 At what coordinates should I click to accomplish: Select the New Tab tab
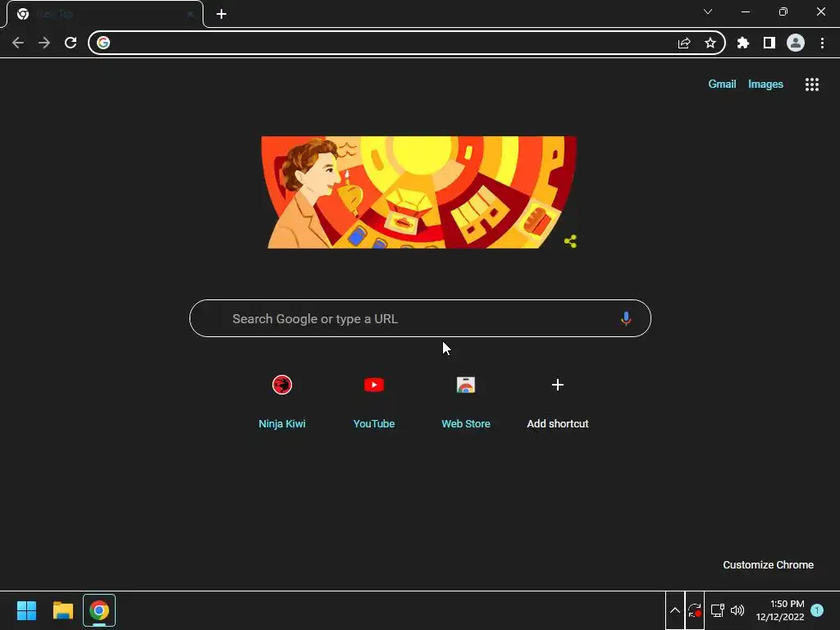coord(105,14)
